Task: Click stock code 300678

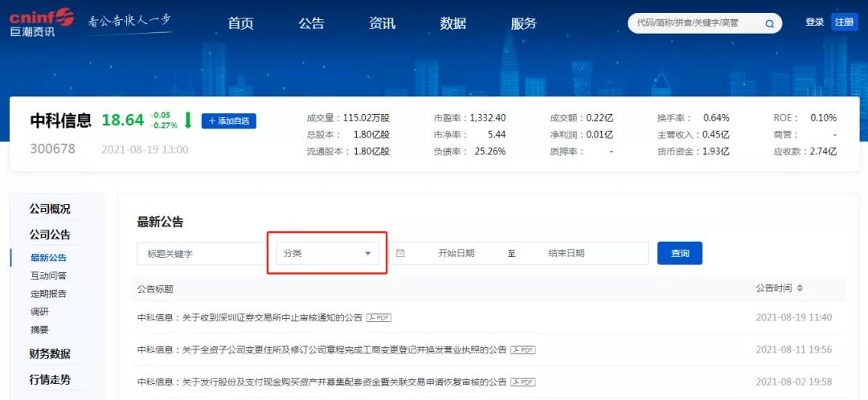Action: pyautogui.click(x=52, y=149)
